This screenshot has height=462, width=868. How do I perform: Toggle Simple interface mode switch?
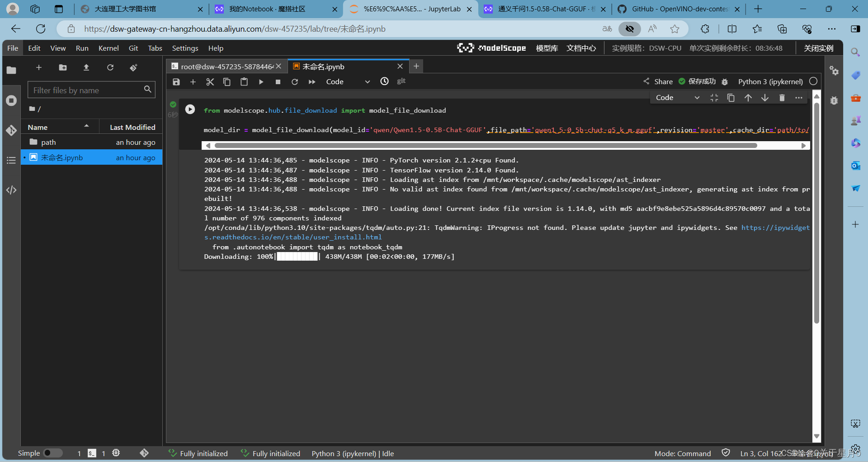[53, 453]
